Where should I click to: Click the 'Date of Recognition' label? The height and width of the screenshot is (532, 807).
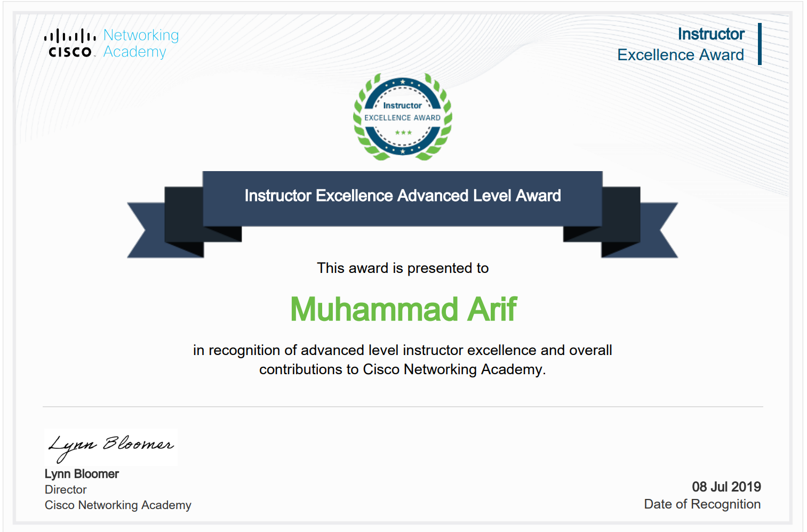(x=702, y=504)
